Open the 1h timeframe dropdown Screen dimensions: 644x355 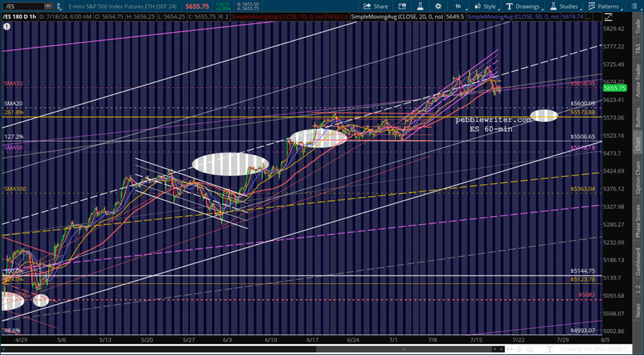click(458, 6)
